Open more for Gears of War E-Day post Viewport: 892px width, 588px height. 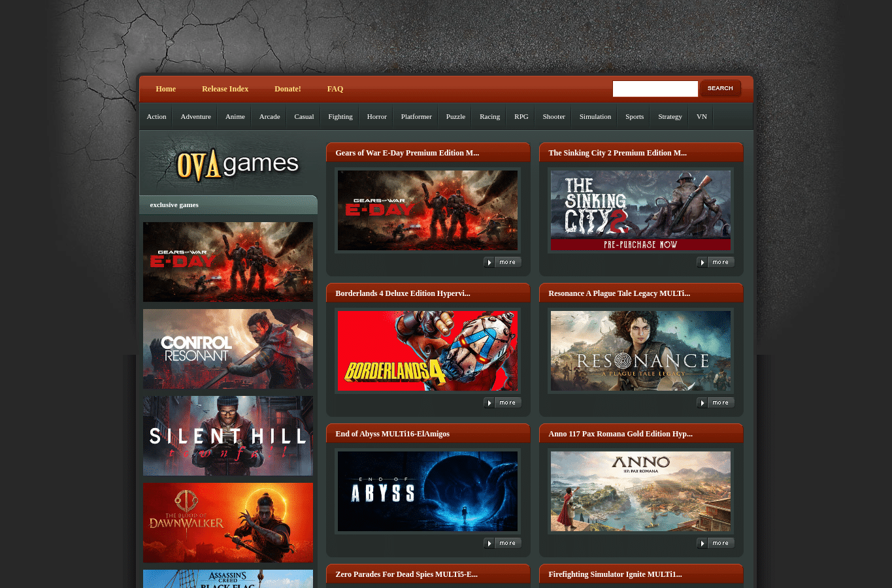pyautogui.click(x=503, y=262)
